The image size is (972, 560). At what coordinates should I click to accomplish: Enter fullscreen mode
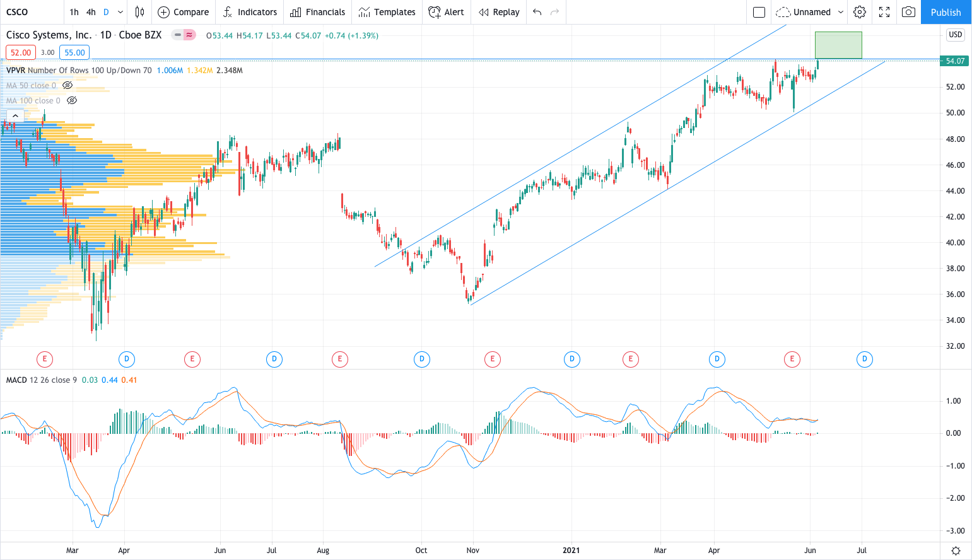(x=884, y=12)
